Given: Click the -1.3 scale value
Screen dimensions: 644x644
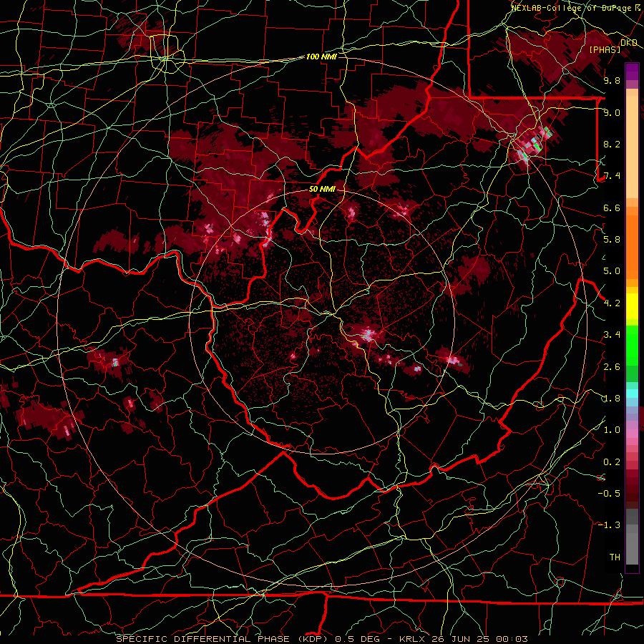Looking at the screenshot, I should click(609, 525).
